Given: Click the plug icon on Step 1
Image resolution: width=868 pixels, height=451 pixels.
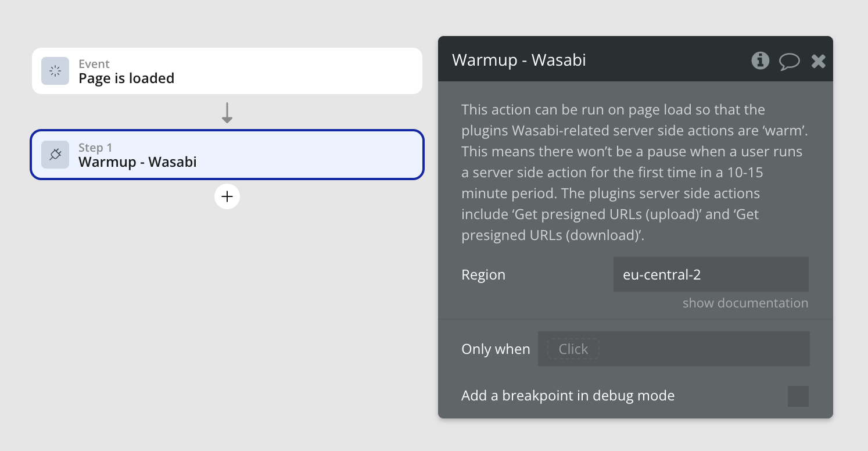Looking at the screenshot, I should (x=55, y=155).
